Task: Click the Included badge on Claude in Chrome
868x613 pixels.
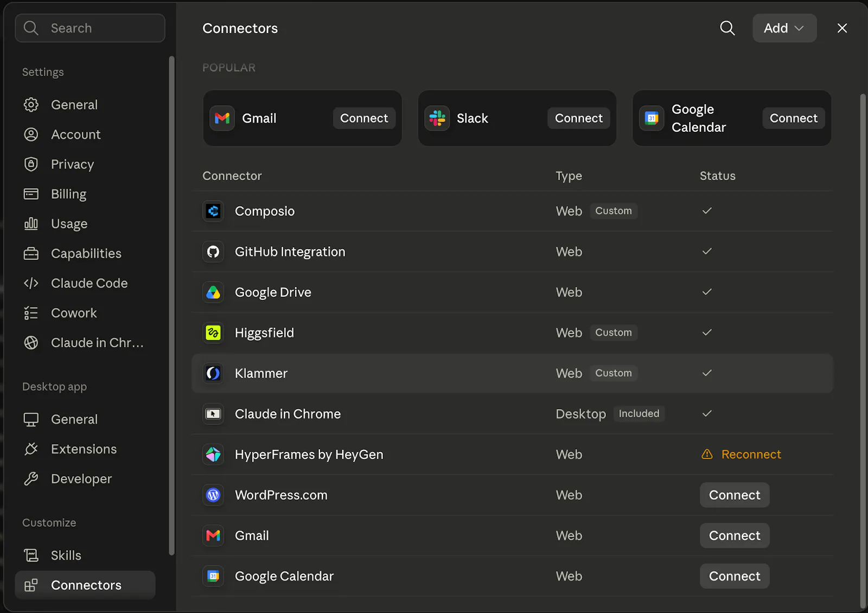Action: tap(639, 414)
